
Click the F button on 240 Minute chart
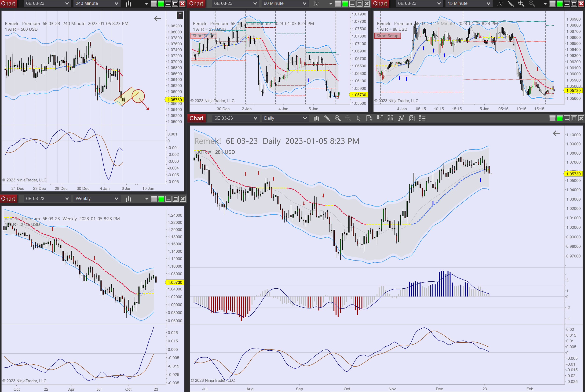click(x=179, y=15)
